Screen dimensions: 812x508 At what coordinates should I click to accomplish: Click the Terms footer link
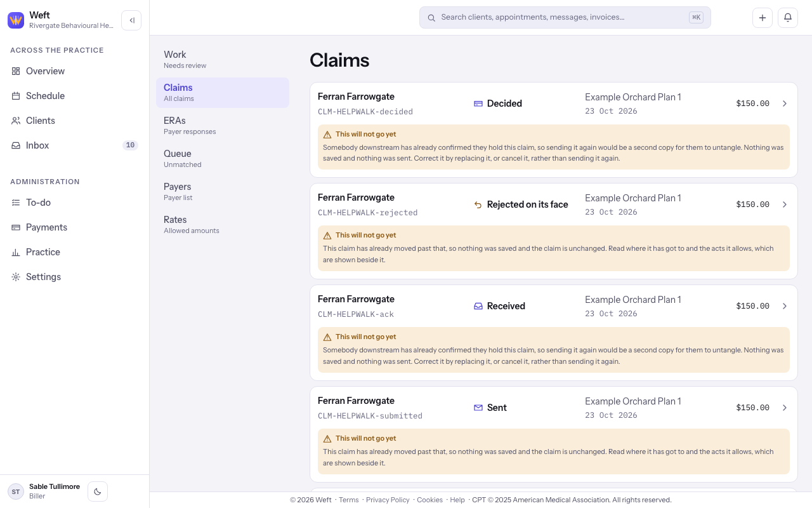click(349, 500)
